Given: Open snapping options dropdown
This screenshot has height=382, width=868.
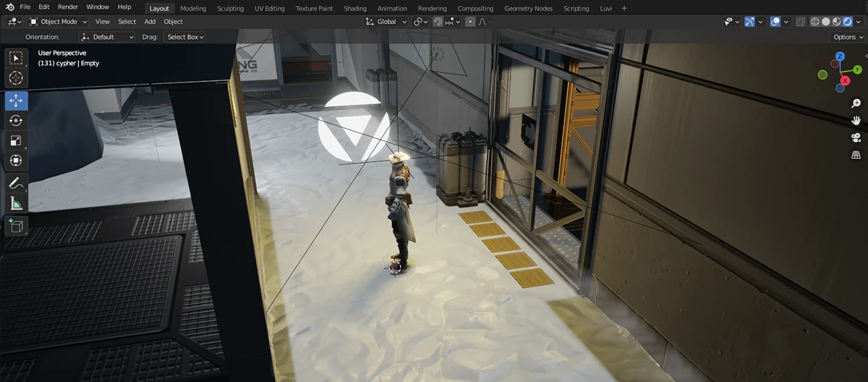Looking at the screenshot, I should pos(454,22).
